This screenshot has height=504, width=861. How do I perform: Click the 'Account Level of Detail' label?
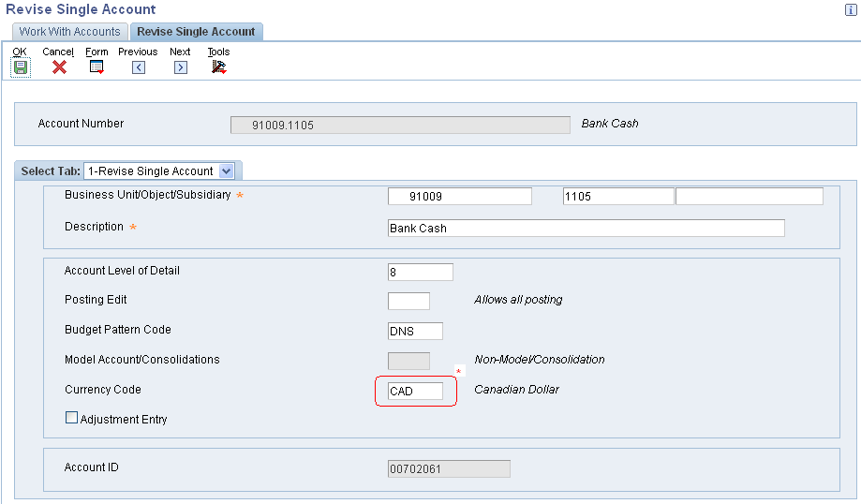click(122, 271)
